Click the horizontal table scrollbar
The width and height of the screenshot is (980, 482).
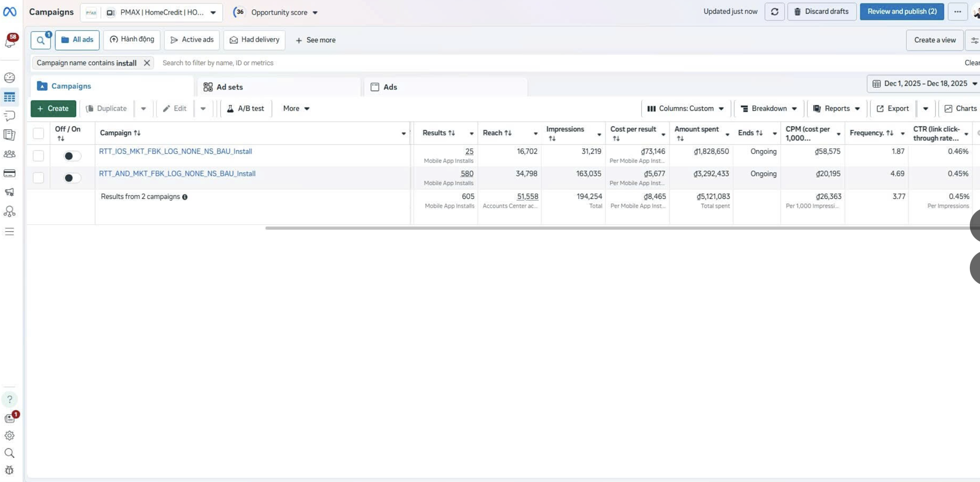pos(616,228)
